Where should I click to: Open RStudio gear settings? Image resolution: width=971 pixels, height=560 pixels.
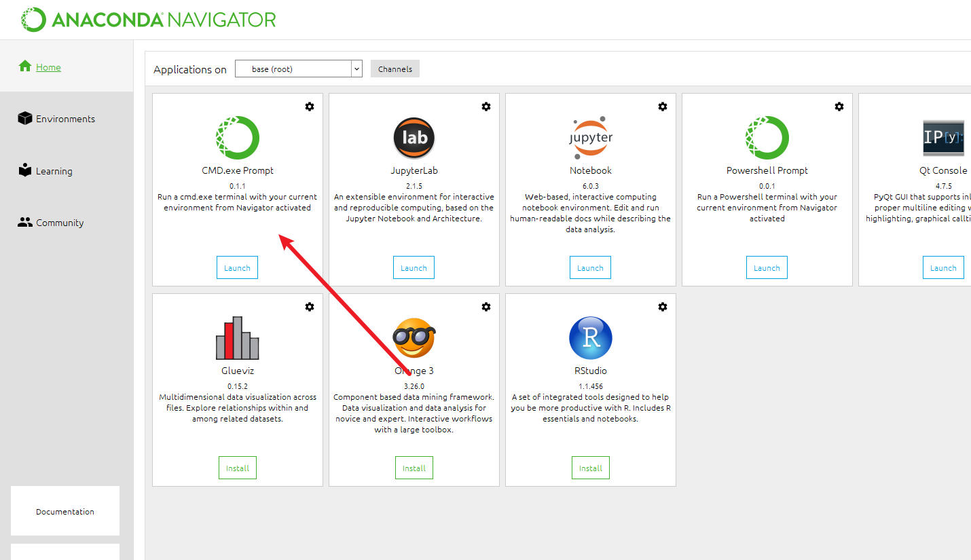tap(663, 307)
